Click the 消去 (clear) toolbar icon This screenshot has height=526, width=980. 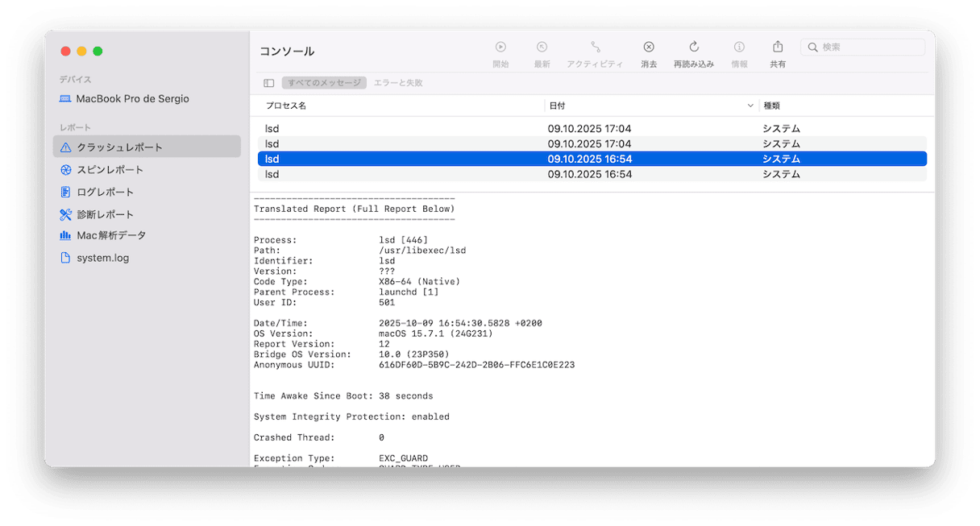click(649, 48)
